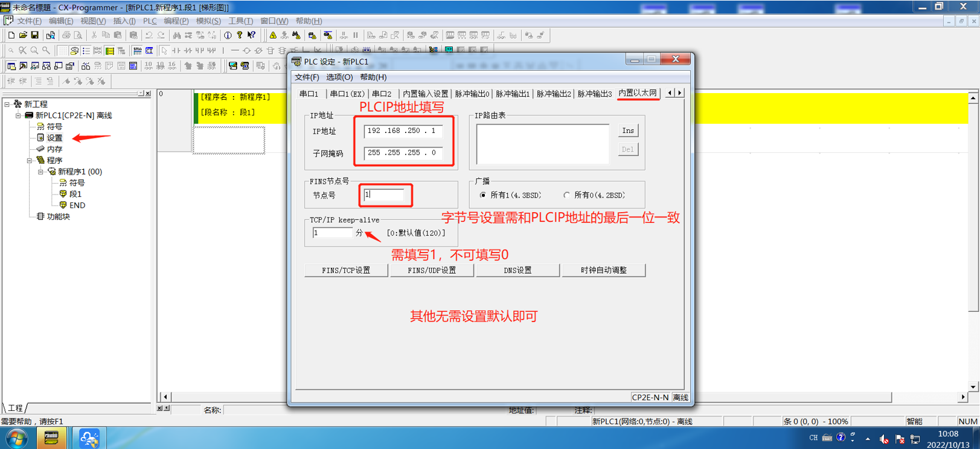This screenshot has height=449, width=980.
Task: Select the New Closed Contact ladder tool
Action: [x=188, y=51]
